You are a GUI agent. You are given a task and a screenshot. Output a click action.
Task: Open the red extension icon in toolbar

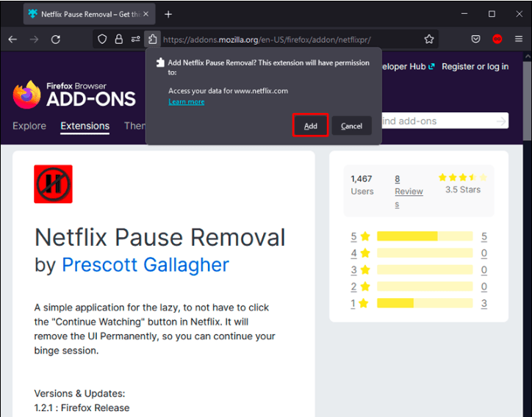click(497, 40)
